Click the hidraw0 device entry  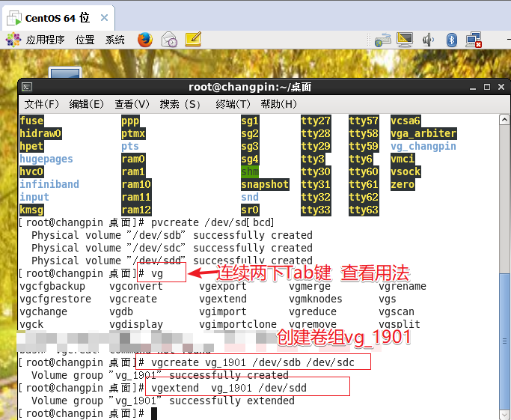click(x=40, y=133)
